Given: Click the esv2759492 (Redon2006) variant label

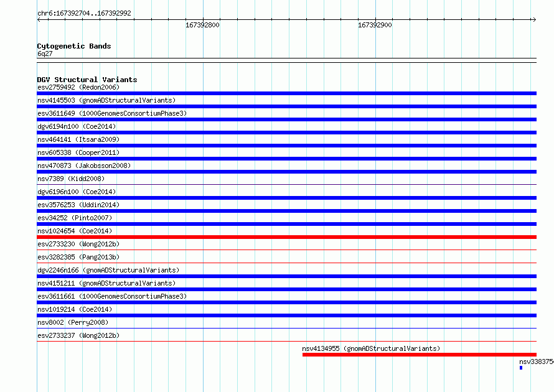Looking at the screenshot, I should 78,87.
